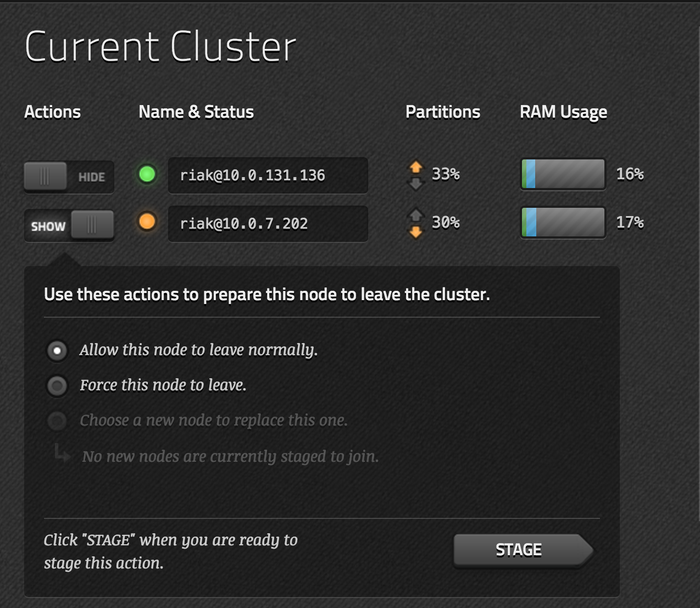This screenshot has height=608, width=700.
Task: Select 'Force this node to leave' option
Action: 57,386
